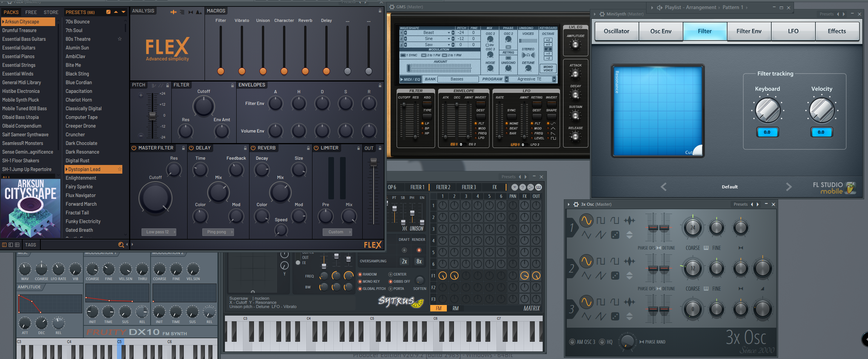The height and width of the screenshot is (359, 868).
Task: Click the Sytrus RM matrix button
Action: [x=456, y=308]
